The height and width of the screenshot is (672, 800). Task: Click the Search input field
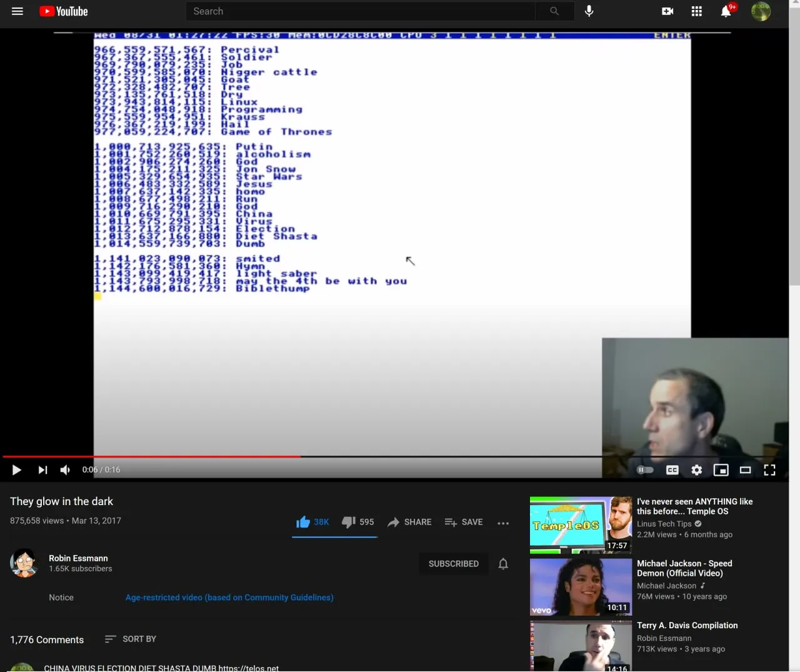click(361, 11)
